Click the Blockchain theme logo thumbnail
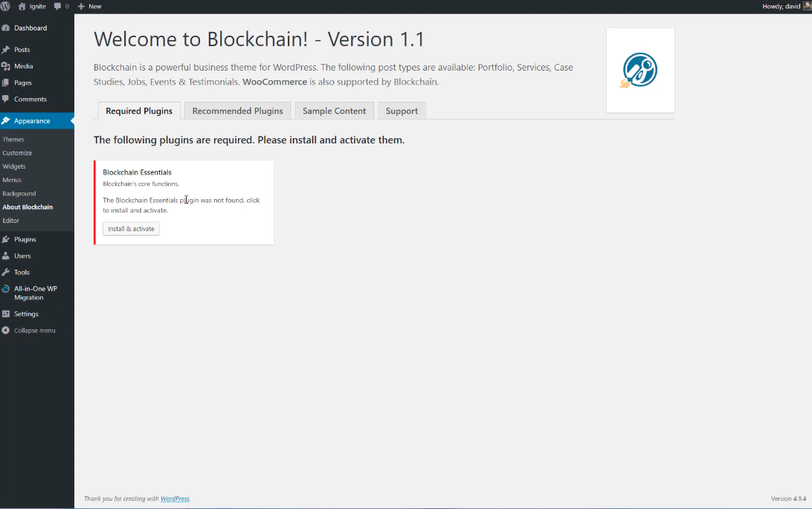 pyautogui.click(x=639, y=71)
